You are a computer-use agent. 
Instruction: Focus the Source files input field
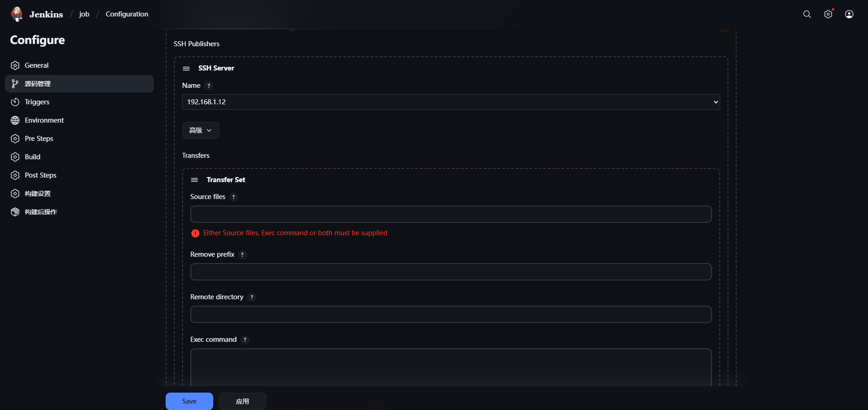coord(451,214)
